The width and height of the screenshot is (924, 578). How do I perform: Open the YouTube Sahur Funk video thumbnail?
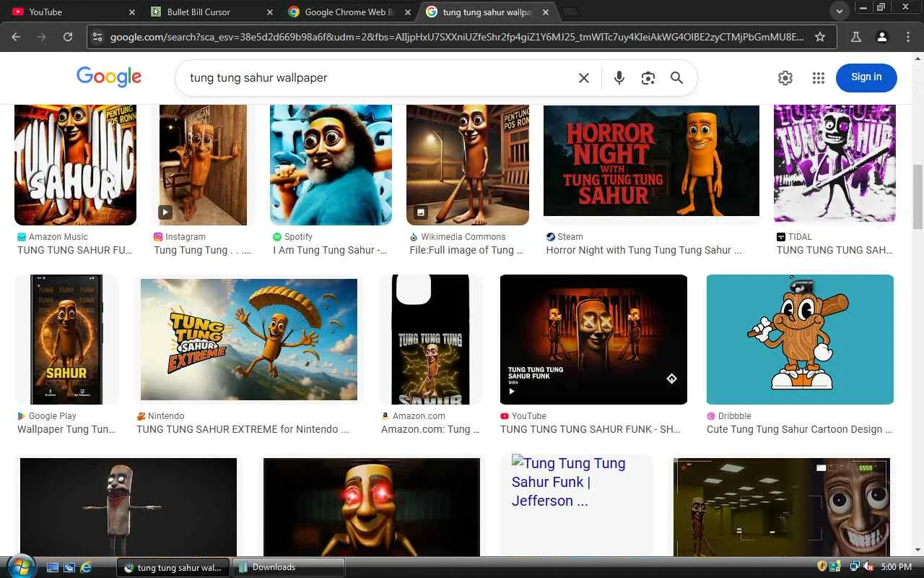click(x=593, y=340)
